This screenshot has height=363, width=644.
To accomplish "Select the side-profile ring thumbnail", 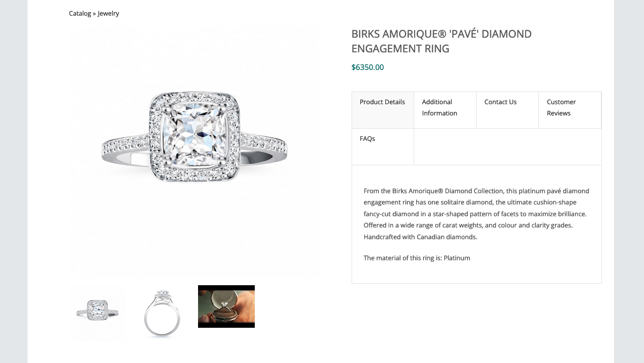I will 162,314.
